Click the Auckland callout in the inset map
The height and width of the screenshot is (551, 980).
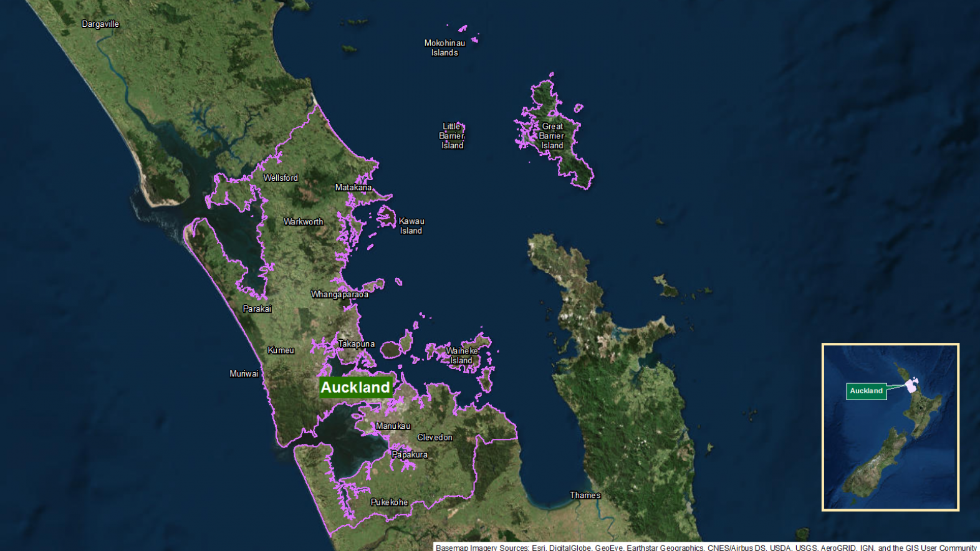coord(866,391)
